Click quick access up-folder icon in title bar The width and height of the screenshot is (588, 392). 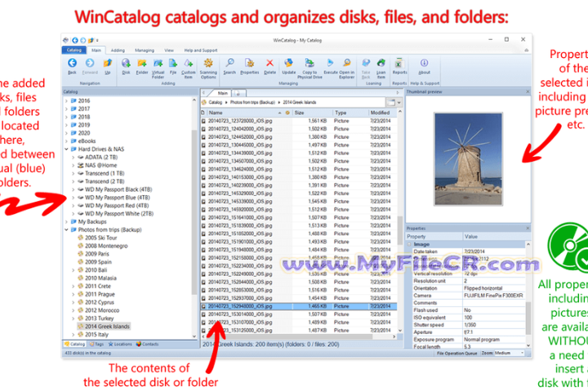(x=91, y=40)
